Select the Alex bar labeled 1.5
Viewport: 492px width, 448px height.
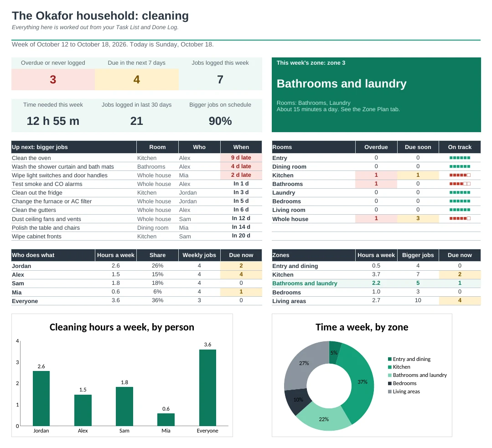pyautogui.click(x=83, y=410)
